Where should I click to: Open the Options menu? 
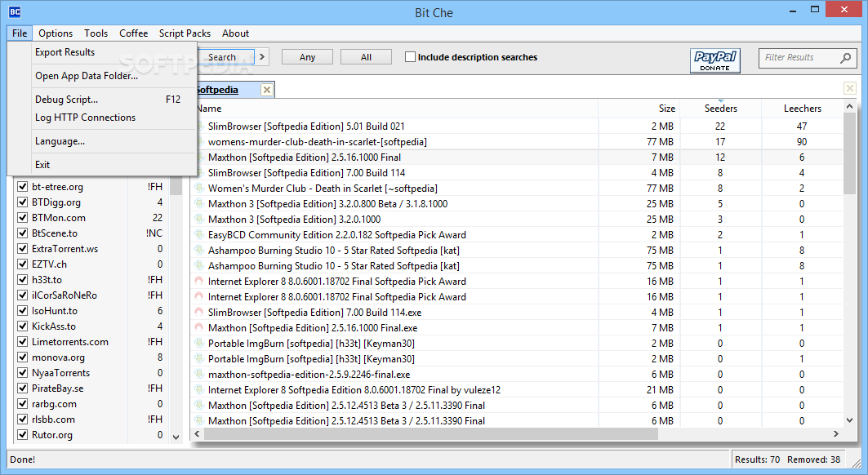56,33
